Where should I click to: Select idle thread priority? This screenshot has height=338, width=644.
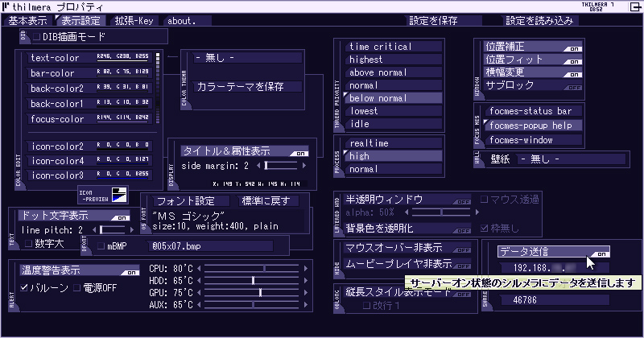(393, 124)
